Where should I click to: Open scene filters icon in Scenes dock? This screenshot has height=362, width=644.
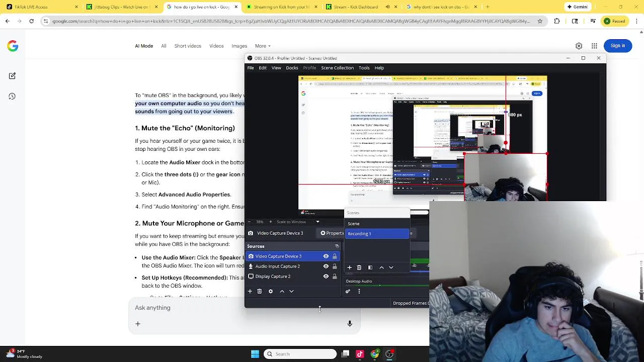370,267
